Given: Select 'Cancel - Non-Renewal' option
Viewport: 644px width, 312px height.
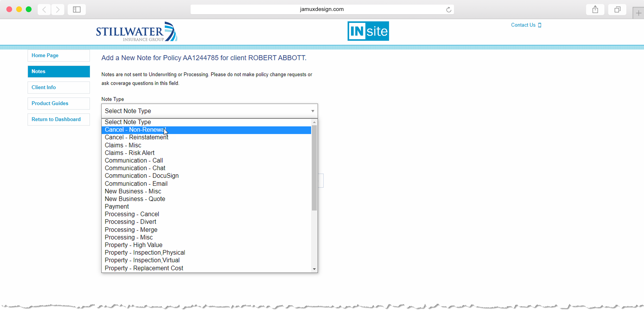Looking at the screenshot, I should (206, 130).
